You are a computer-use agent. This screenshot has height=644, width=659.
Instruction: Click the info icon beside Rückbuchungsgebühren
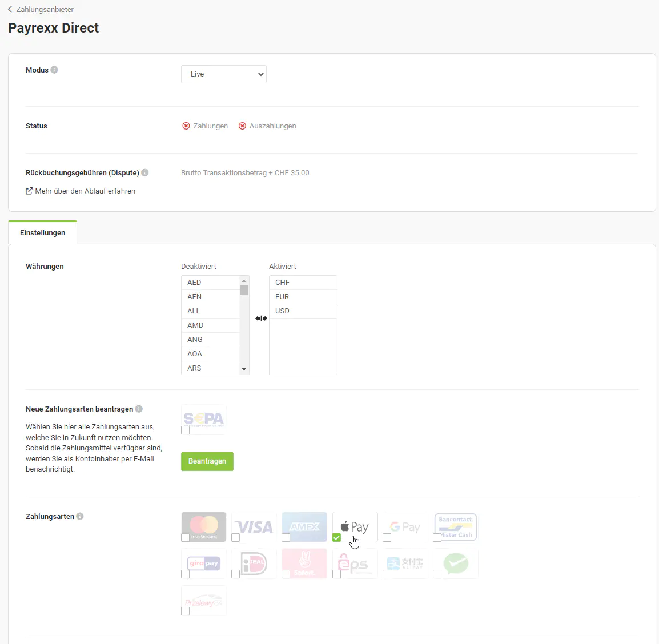pos(145,173)
